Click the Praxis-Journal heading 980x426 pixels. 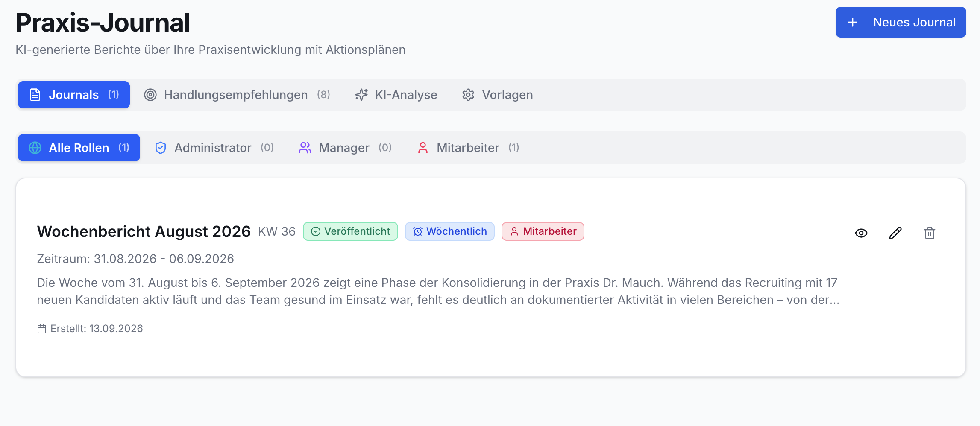[x=103, y=23]
